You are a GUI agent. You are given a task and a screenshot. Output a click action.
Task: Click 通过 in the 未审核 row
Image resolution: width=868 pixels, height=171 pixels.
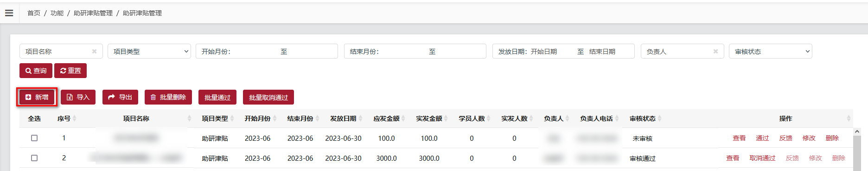tap(762, 138)
